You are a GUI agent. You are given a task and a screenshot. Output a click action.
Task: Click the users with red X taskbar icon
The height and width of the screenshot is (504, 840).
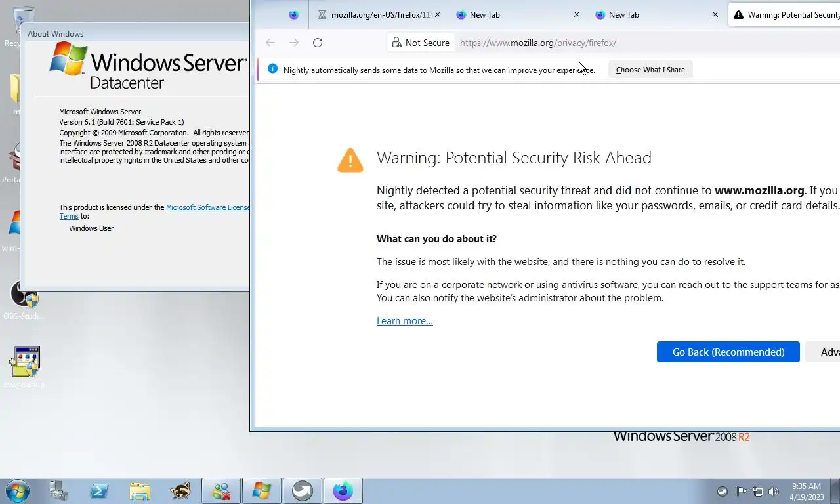pyautogui.click(x=221, y=491)
